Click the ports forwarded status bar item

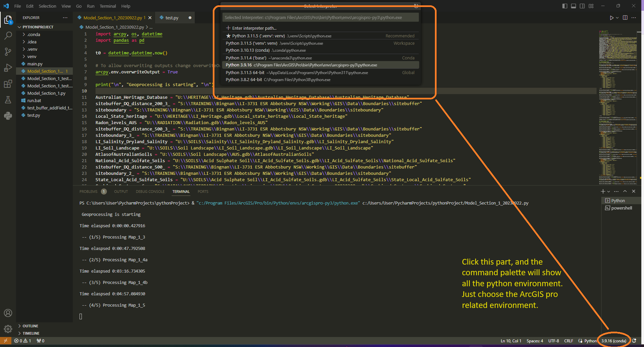(x=40, y=341)
